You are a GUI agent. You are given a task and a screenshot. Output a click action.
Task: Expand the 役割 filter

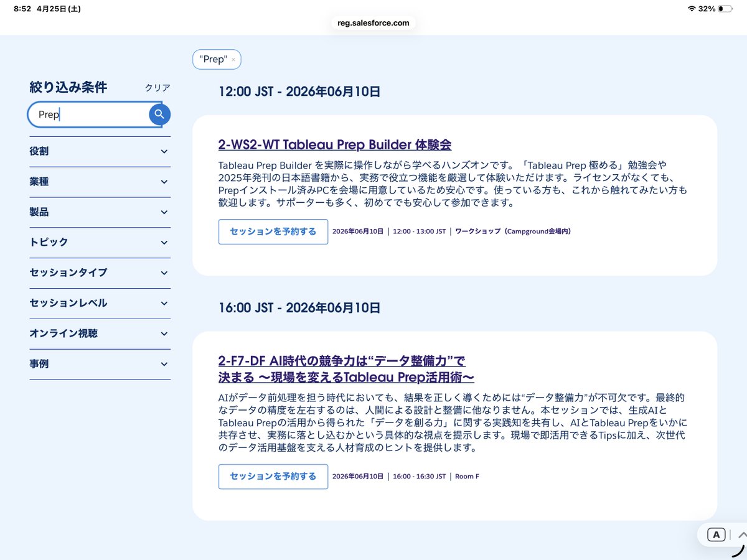pos(100,151)
